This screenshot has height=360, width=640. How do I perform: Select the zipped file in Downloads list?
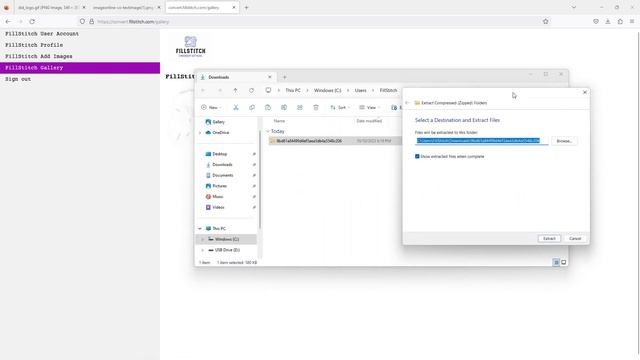[335, 141]
